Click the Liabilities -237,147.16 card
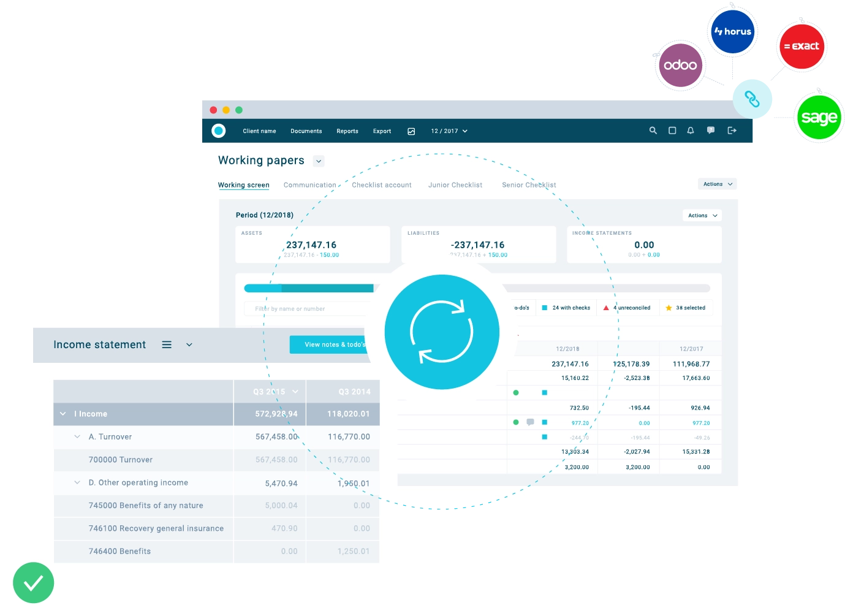The height and width of the screenshot is (616, 845). (479, 245)
